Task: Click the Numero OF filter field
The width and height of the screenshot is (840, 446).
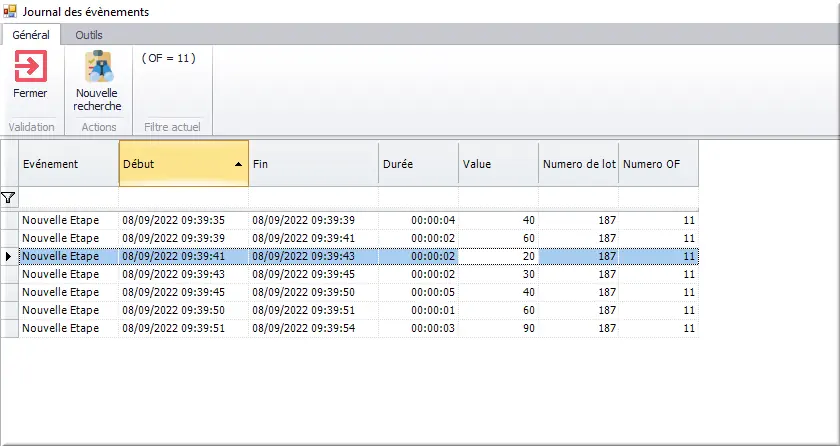Action: (x=658, y=198)
